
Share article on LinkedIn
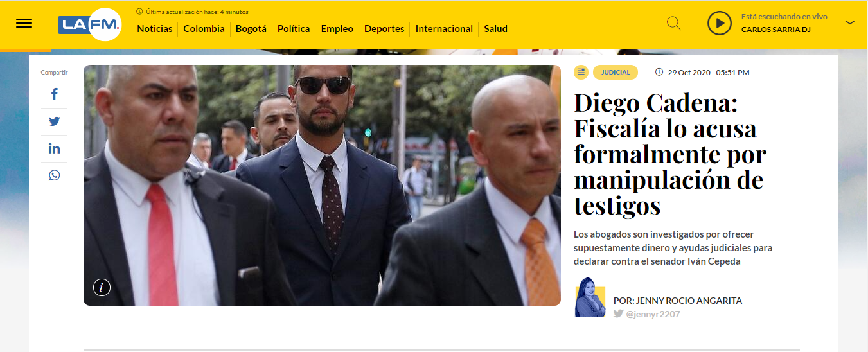click(54, 148)
